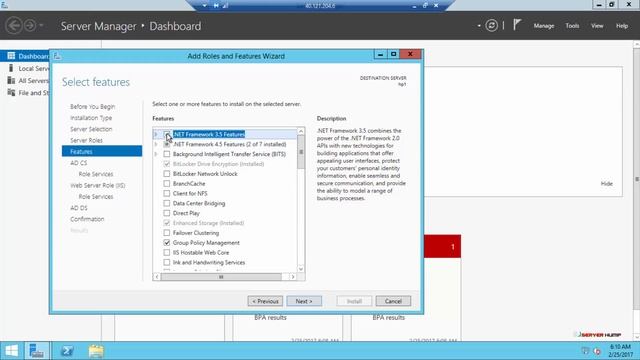The width and height of the screenshot is (640, 360).
Task: Open the Tools menu
Action: tap(572, 26)
